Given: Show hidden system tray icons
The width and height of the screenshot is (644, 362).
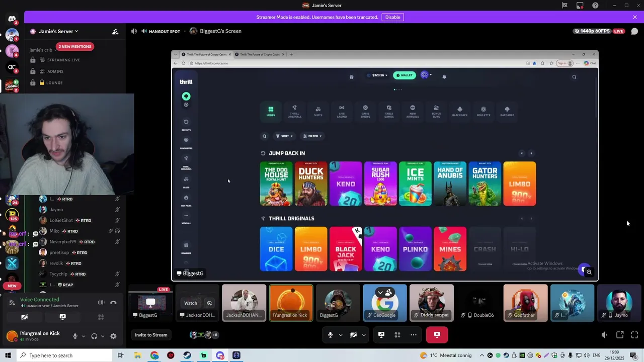Looking at the screenshot, I should tap(481, 355).
